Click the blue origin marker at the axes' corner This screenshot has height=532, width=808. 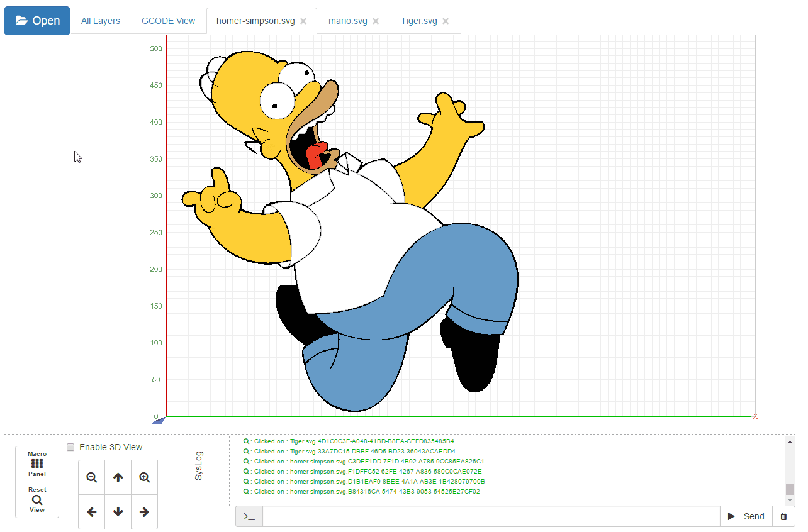pos(159,420)
